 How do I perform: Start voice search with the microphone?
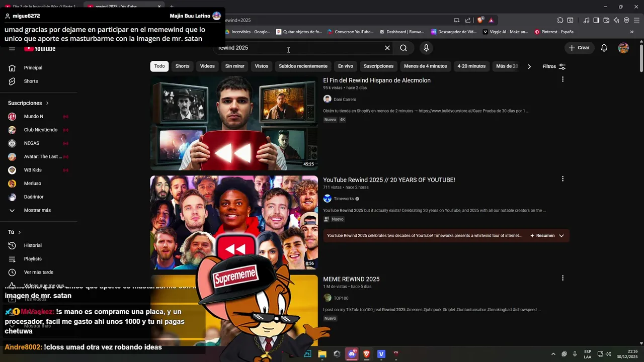426,48
